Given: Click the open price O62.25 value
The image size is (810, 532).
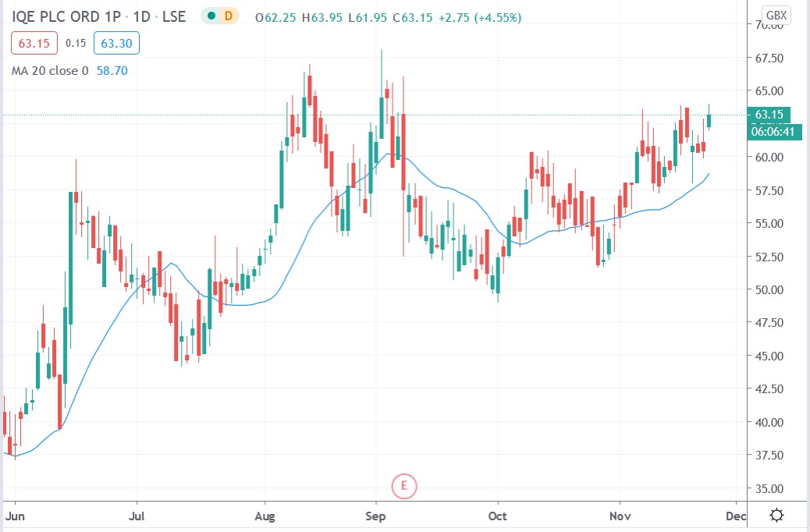Looking at the screenshot, I should click(275, 18).
